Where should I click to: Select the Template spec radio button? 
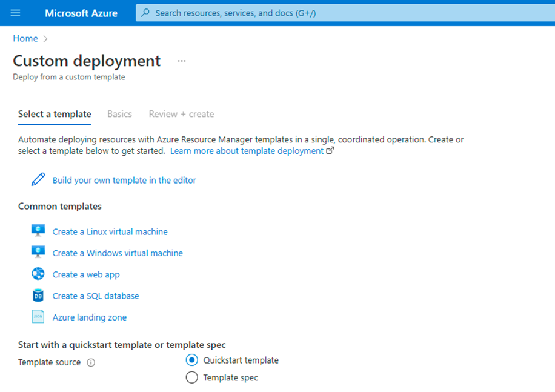(192, 377)
